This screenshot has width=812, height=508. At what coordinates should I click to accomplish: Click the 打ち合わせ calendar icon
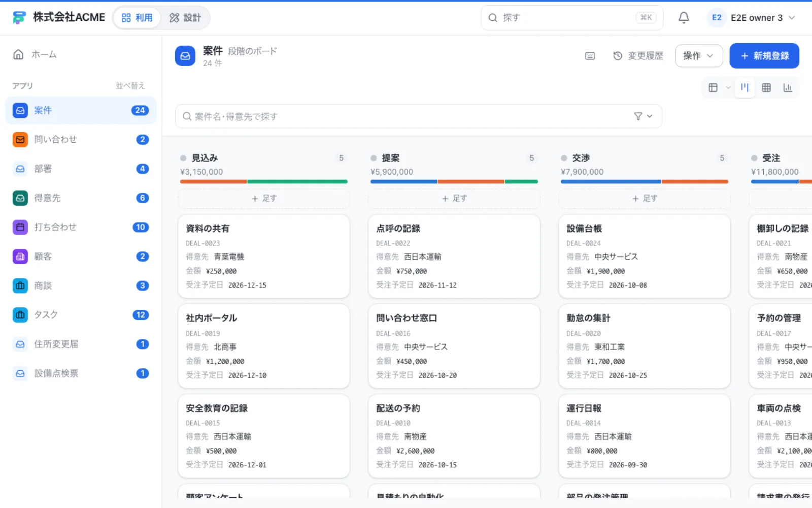[20, 227]
